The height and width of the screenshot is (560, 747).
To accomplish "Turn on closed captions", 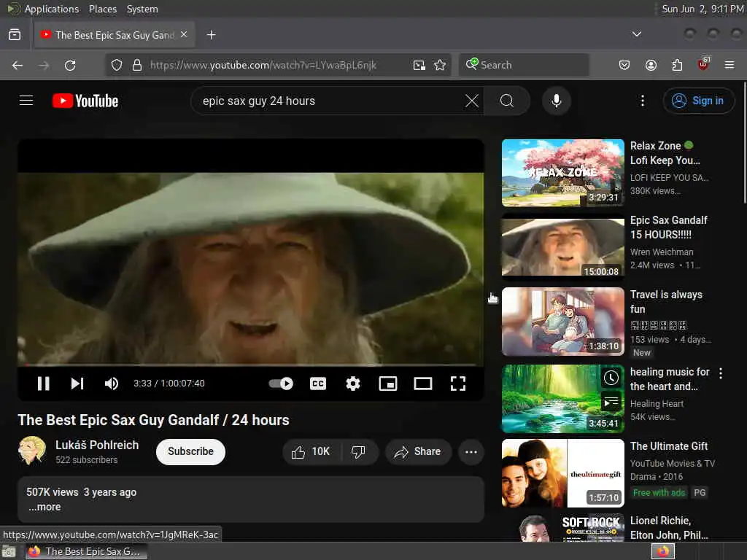I will [318, 384].
